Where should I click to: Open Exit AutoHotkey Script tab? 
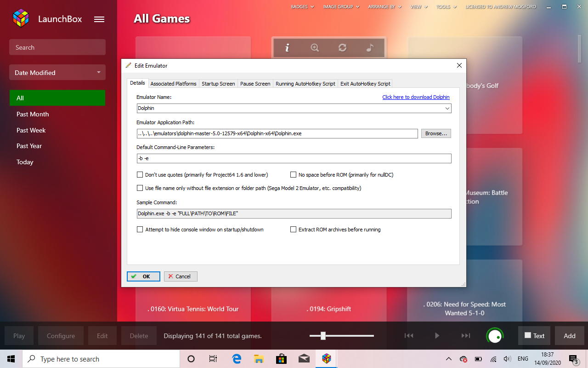click(x=365, y=84)
